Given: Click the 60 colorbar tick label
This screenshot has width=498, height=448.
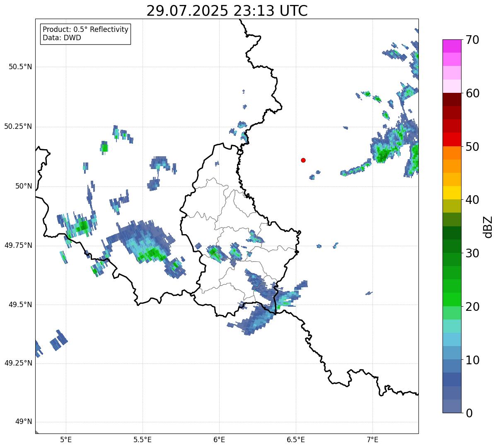Looking at the screenshot, I should tap(472, 93).
